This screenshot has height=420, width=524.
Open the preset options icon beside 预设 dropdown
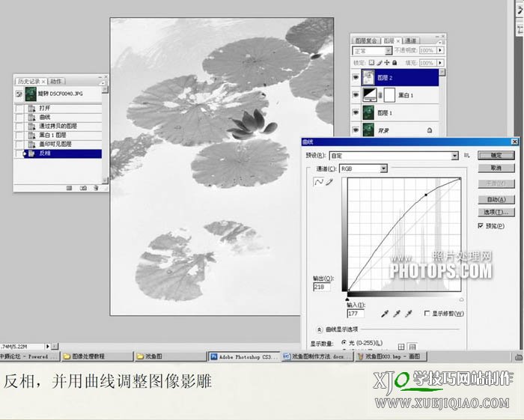(467, 156)
